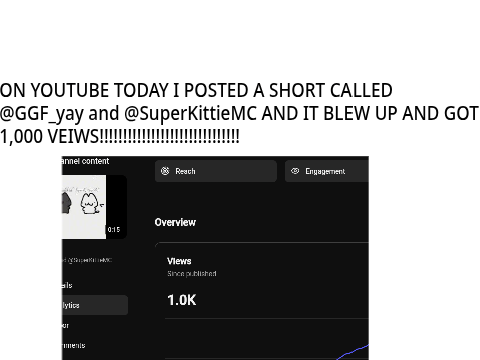480x360 pixels.
Task: Click the 0:15 duration badge
Action: [114, 230]
